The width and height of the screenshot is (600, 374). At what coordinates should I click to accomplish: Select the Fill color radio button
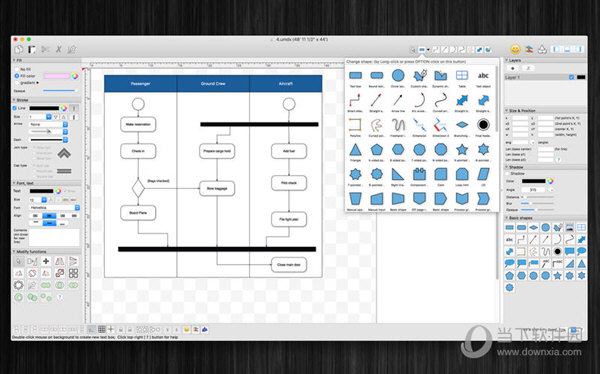click(17, 76)
